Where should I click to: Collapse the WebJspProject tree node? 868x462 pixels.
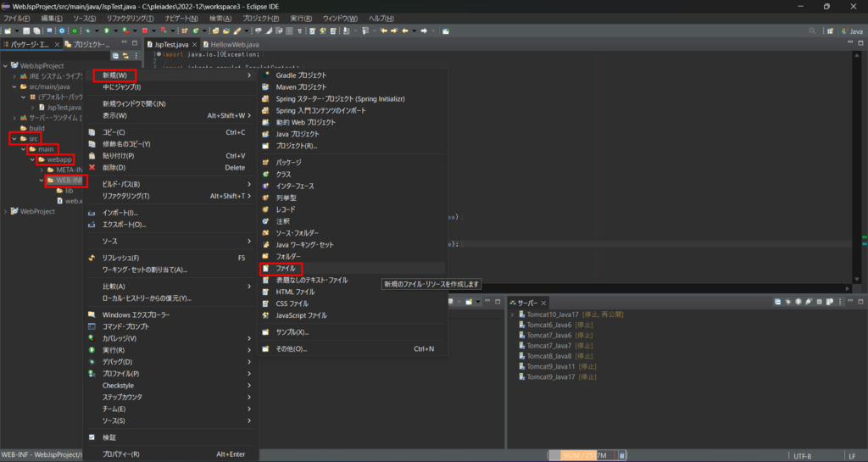5,64
